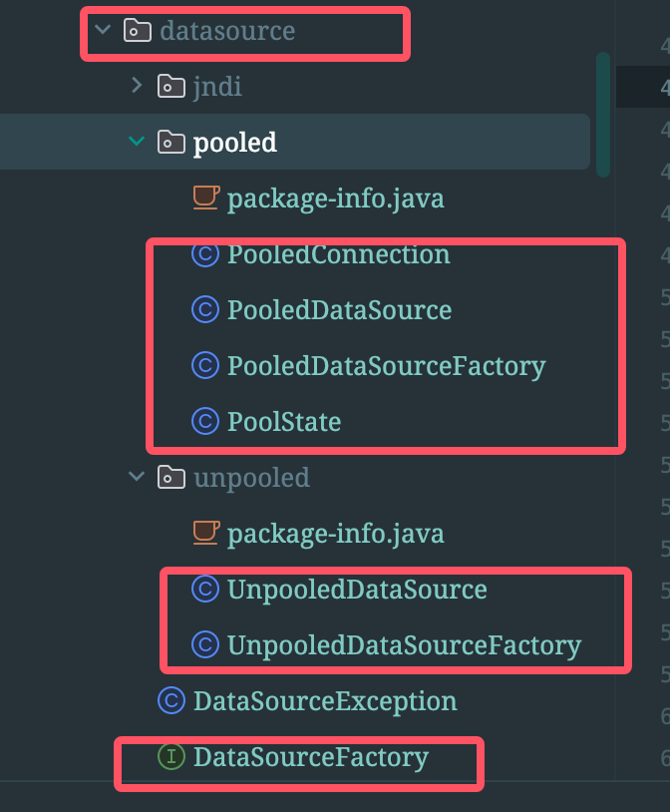Collapse the unpooled folder chevron

(137, 477)
